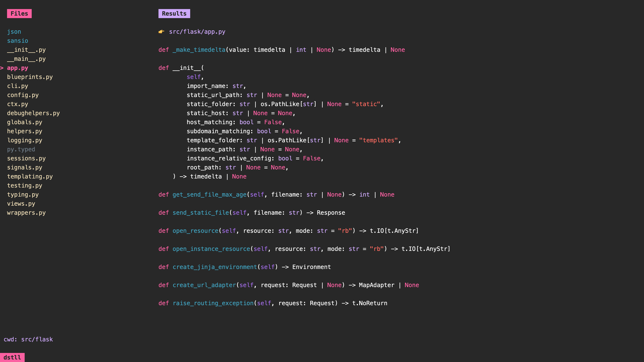This screenshot has width=644, height=362.
Task: Open config.py file
Action: pyautogui.click(x=23, y=95)
